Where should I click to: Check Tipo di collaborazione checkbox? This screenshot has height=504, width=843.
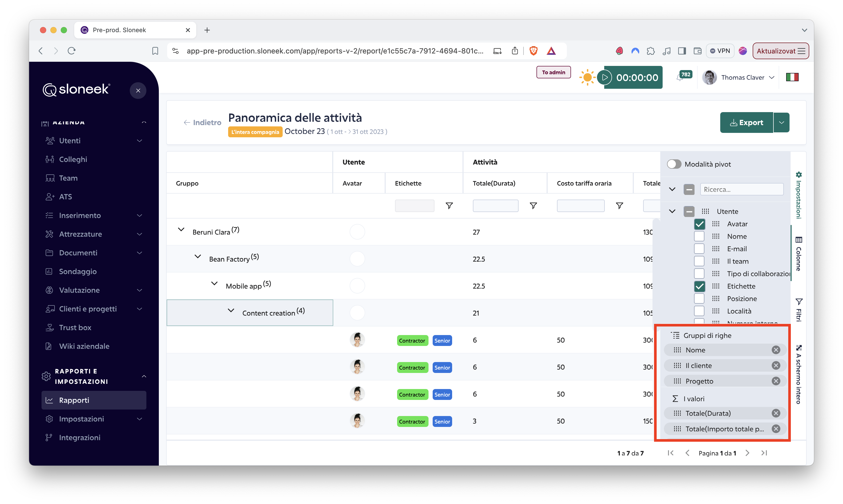699,274
